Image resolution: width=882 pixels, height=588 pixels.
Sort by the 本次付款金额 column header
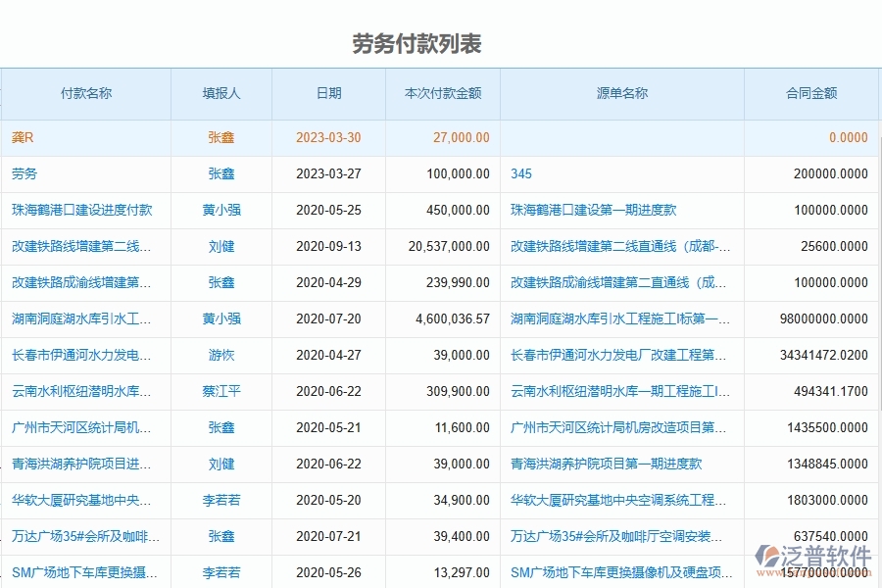[441, 93]
